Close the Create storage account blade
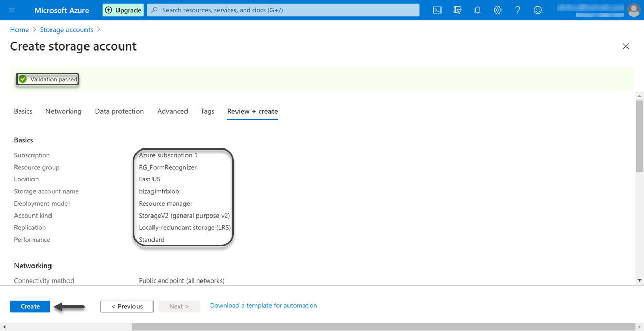 point(625,46)
